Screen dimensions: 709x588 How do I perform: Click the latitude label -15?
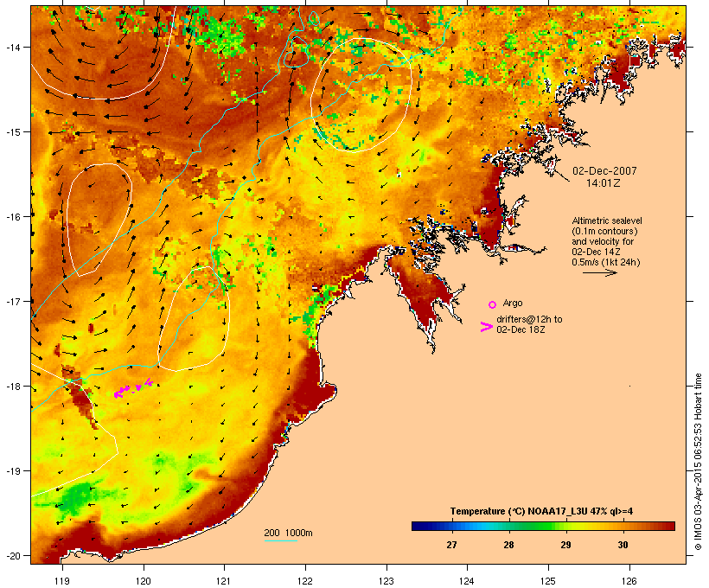click(x=12, y=132)
